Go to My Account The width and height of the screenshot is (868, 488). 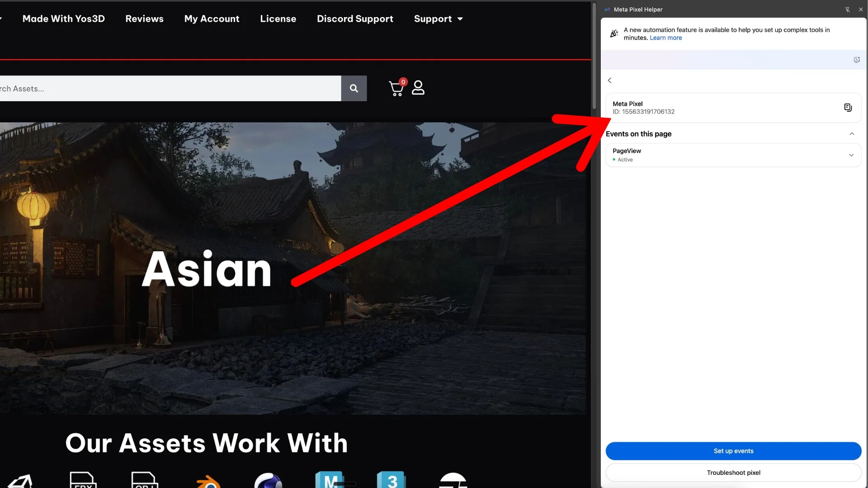pyautogui.click(x=212, y=19)
